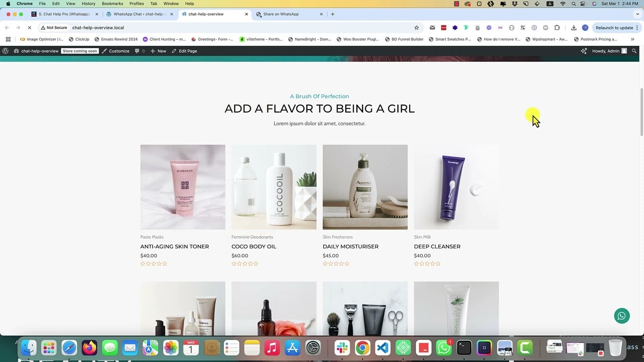Bookmark this page with the star icon

417,28
